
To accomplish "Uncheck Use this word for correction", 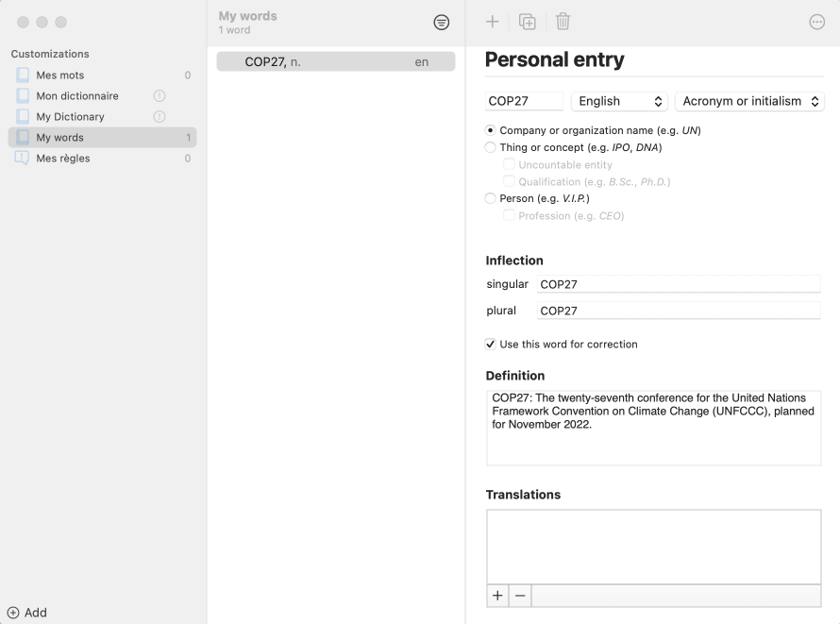I will point(490,345).
